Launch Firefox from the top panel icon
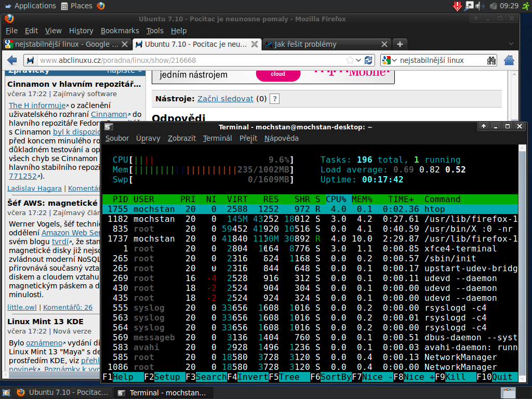 tap(101, 6)
